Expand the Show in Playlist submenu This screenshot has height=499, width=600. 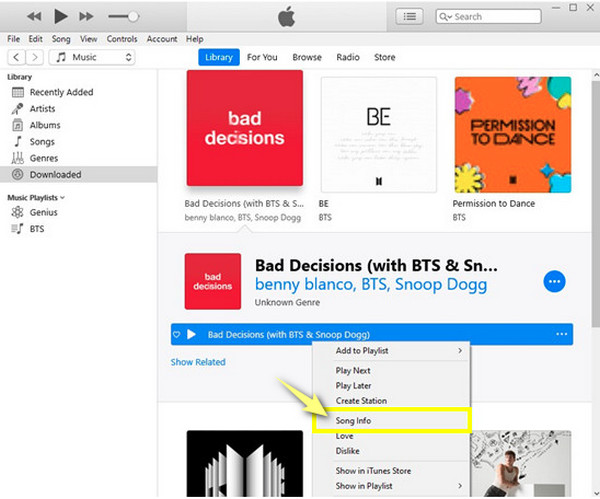click(391, 486)
